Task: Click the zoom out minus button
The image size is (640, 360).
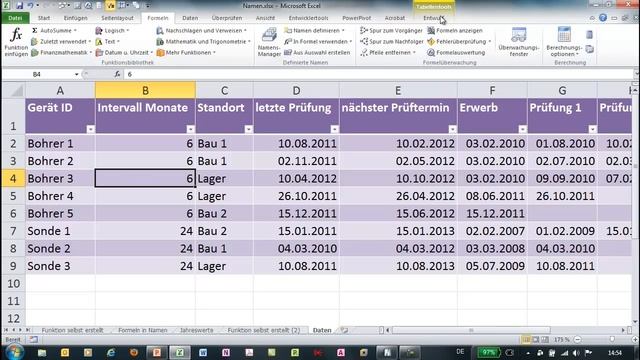Action: click(578, 340)
